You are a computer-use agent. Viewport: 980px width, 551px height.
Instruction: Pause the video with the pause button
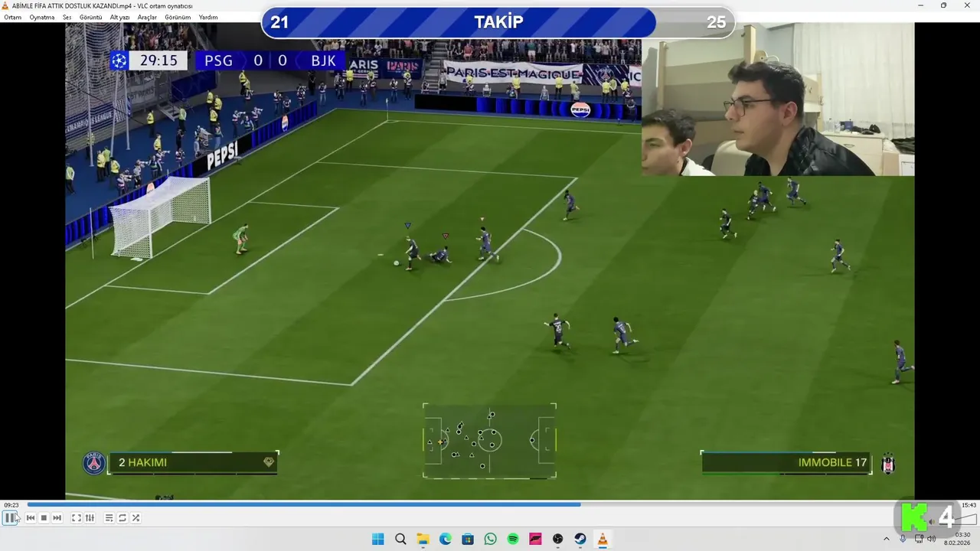pos(10,518)
